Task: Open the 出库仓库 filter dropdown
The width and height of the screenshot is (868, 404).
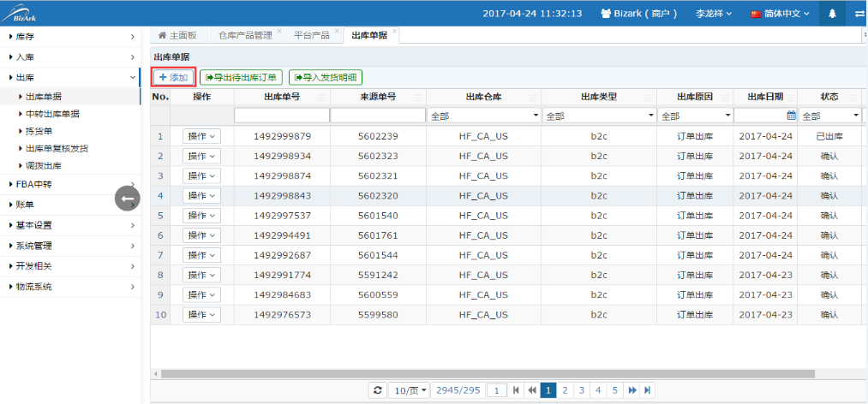Action: coord(484,116)
